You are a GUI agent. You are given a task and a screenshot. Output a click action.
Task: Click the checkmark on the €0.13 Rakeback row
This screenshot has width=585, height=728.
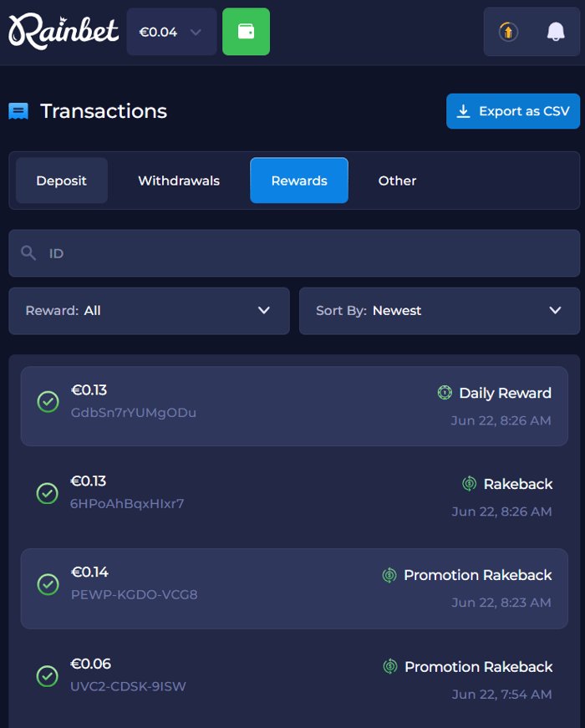(48, 493)
